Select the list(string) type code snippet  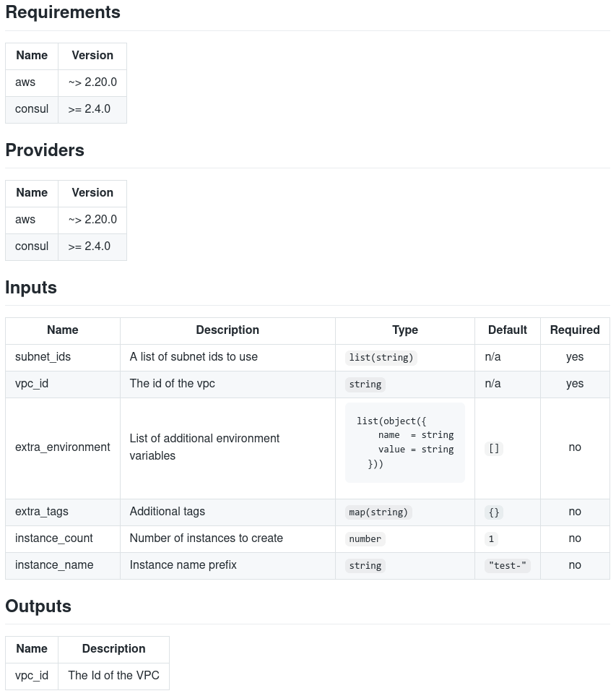pos(381,357)
